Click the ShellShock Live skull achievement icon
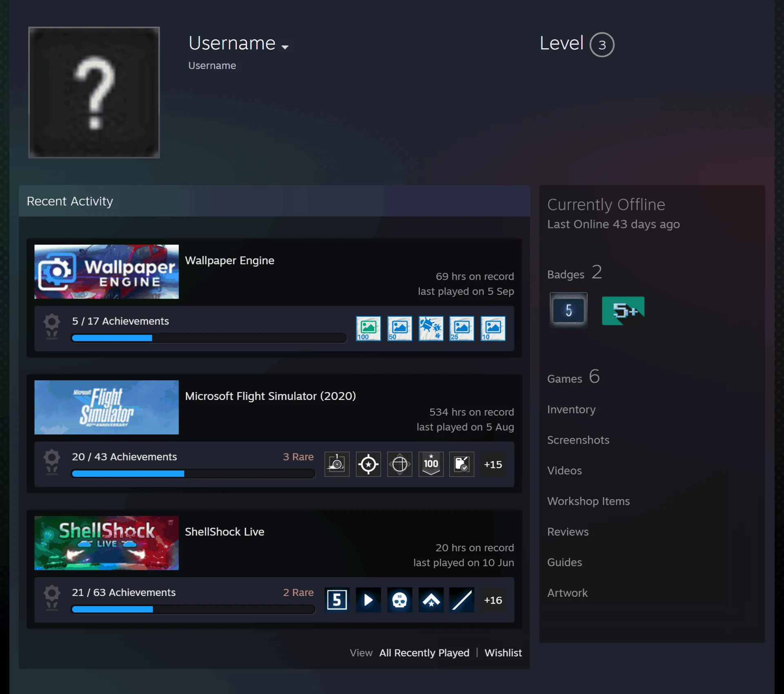 [399, 600]
